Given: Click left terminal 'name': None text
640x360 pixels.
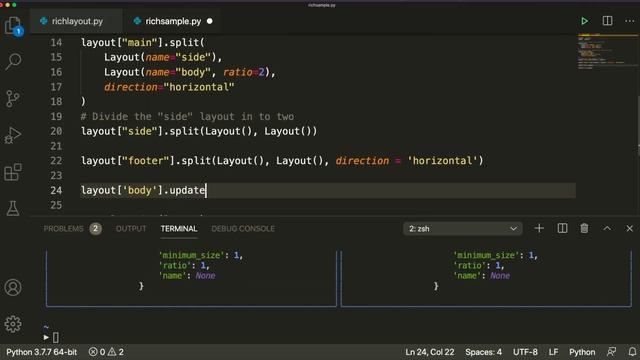Looking at the screenshot, I should (187, 276).
